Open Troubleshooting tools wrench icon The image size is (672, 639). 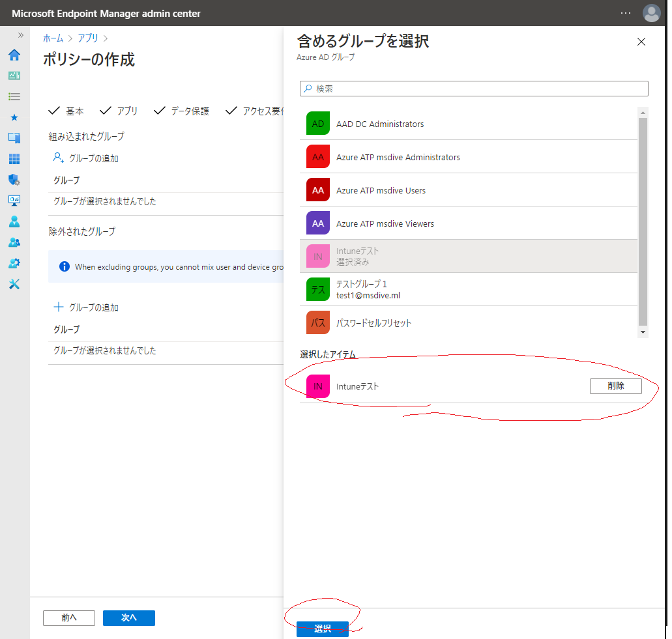[14, 284]
